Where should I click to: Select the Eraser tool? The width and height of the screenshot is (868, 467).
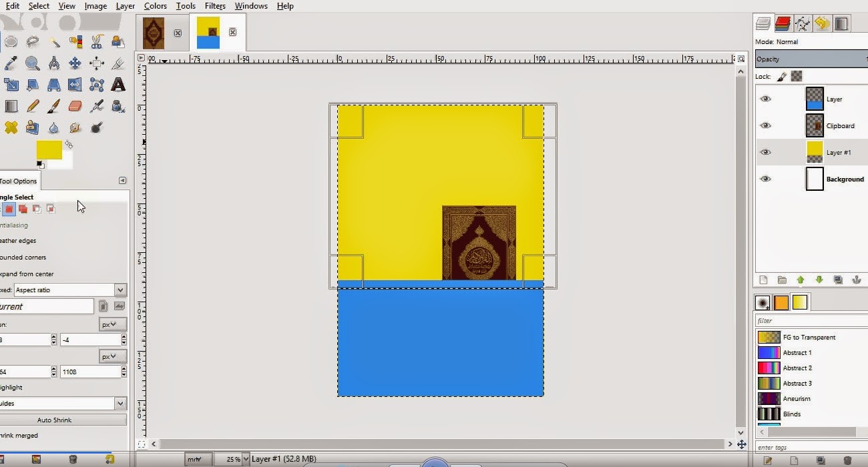click(75, 106)
